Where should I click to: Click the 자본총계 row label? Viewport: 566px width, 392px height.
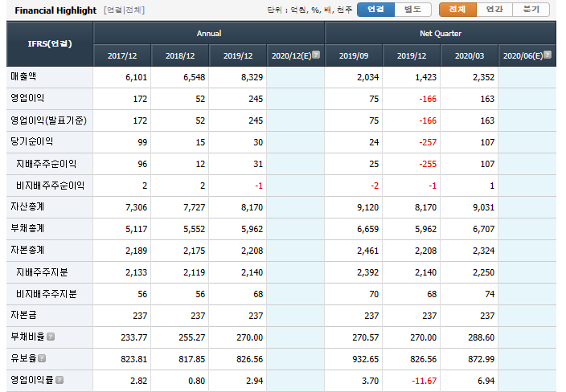pyautogui.click(x=27, y=250)
